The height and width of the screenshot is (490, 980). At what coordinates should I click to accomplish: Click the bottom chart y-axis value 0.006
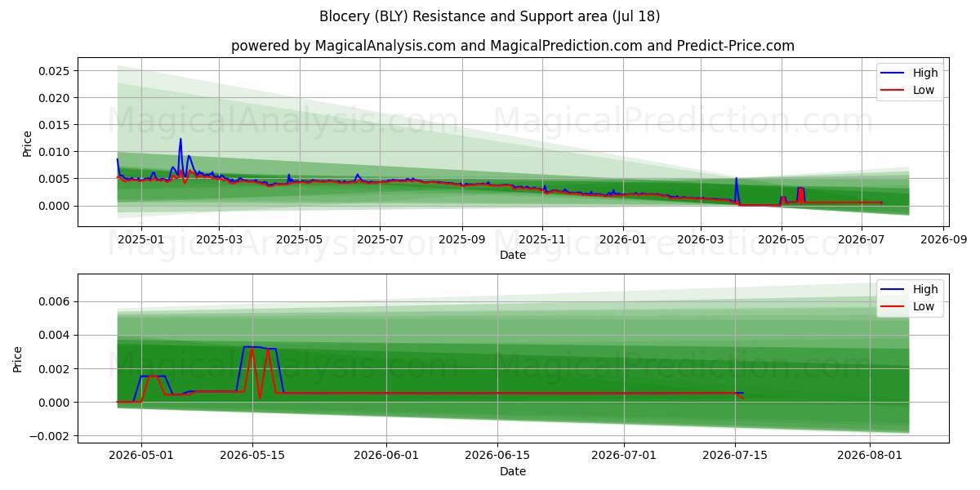(54, 302)
